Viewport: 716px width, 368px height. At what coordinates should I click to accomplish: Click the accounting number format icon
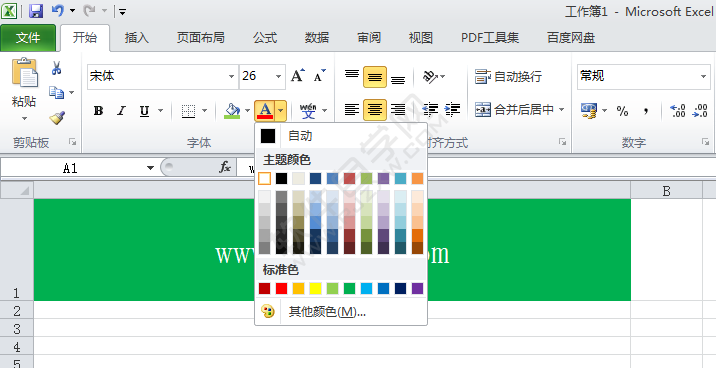click(589, 110)
